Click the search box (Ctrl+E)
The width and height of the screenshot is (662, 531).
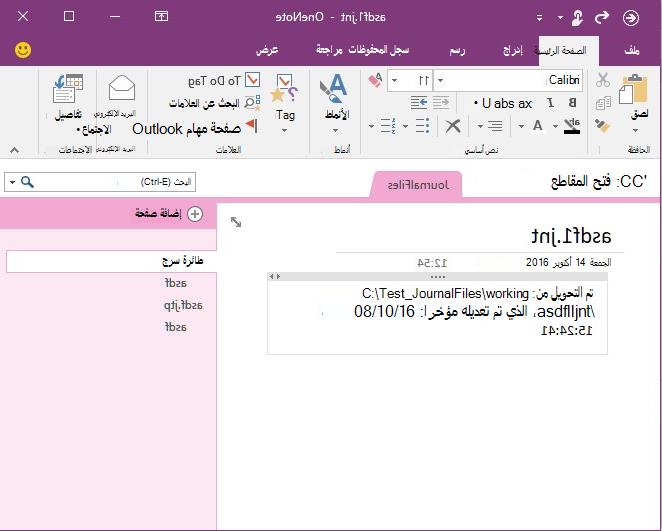tap(100, 182)
